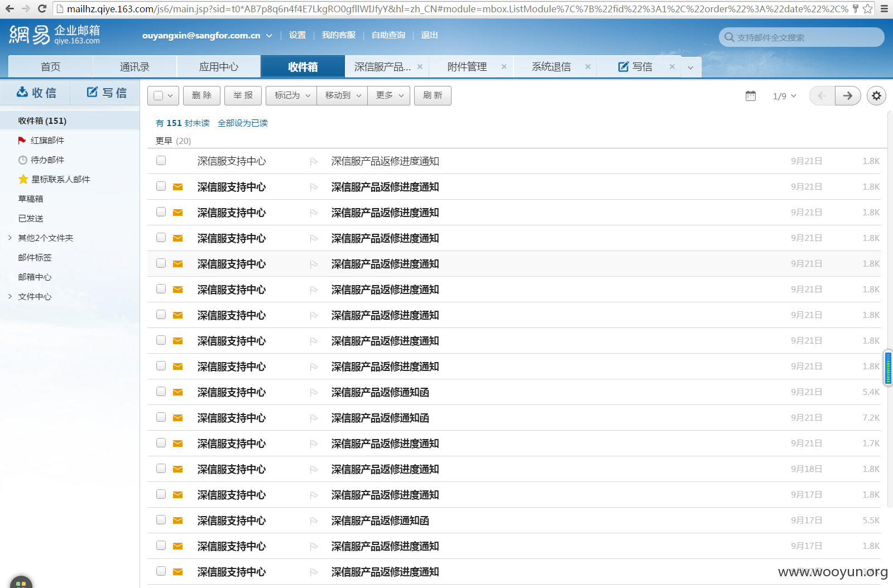
Task: Open the 设置 link in header
Action: (x=297, y=35)
